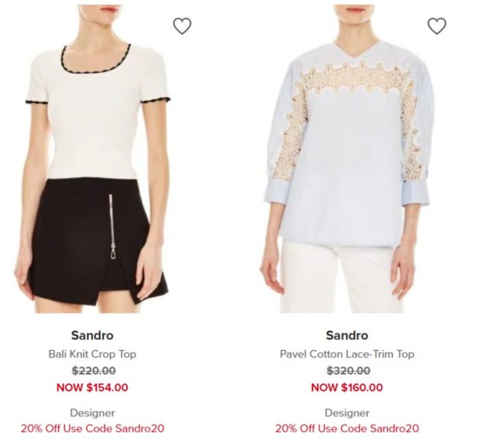This screenshot has height=448, width=480.
Task: Select the NOW $154.00 sale price
Action: pyautogui.click(x=92, y=388)
